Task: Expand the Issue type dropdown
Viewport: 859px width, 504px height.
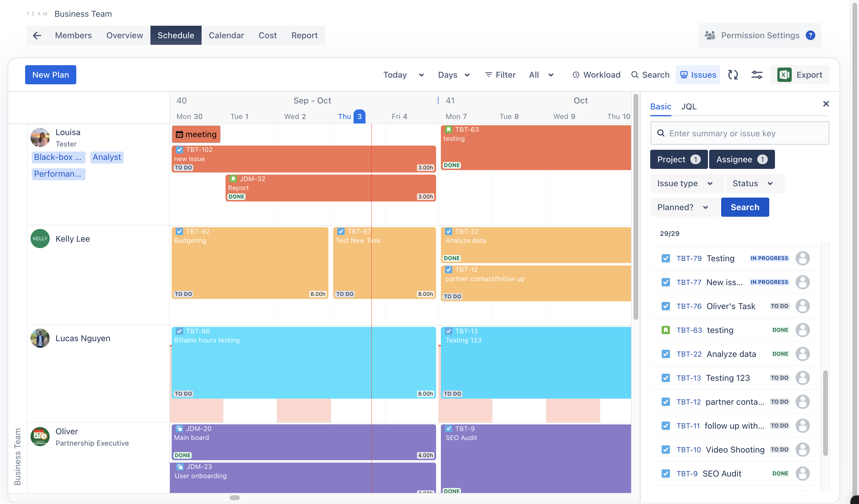Action: coord(686,183)
